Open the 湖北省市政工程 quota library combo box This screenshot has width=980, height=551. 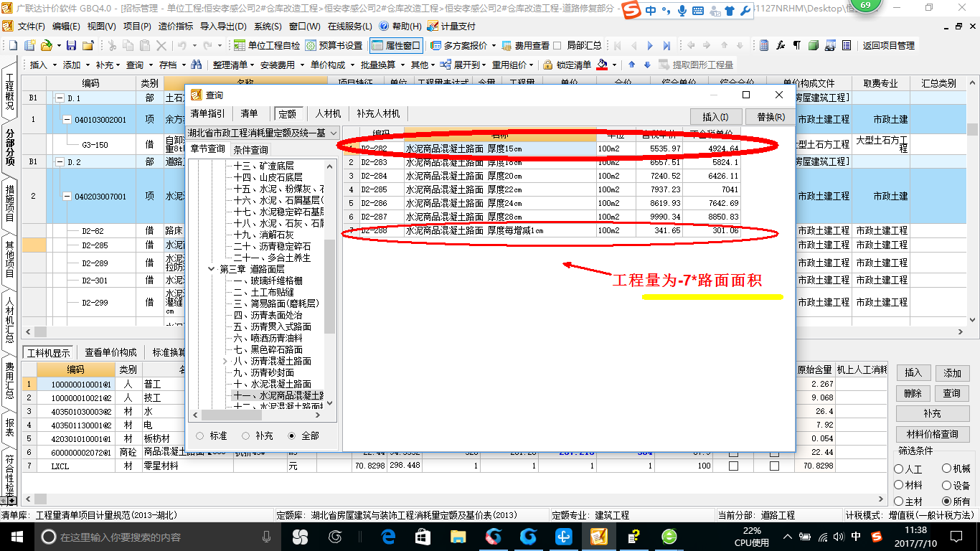[263, 133]
